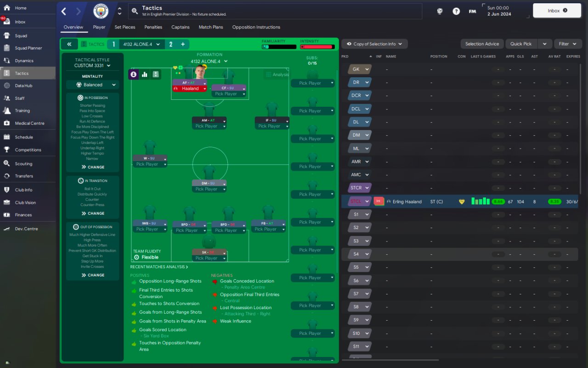Image resolution: width=588 pixels, height=368 pixels.
Task: Open the Medical Centre sidebar icon
Action: [7, 123]
